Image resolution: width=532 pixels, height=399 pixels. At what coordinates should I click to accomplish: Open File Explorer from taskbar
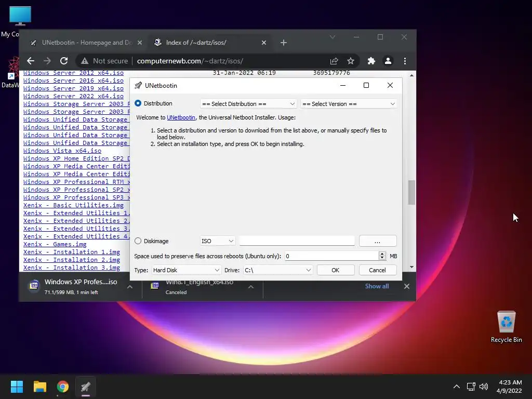click(x=39, y=387)
